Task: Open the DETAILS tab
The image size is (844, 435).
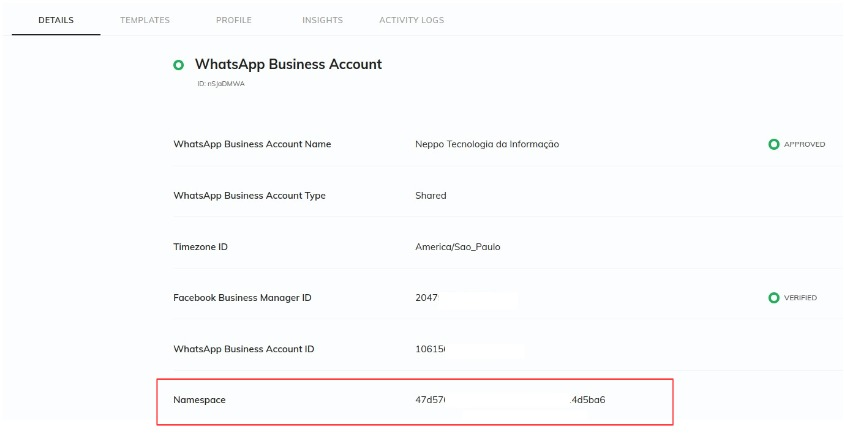Action: click(56, 20)
